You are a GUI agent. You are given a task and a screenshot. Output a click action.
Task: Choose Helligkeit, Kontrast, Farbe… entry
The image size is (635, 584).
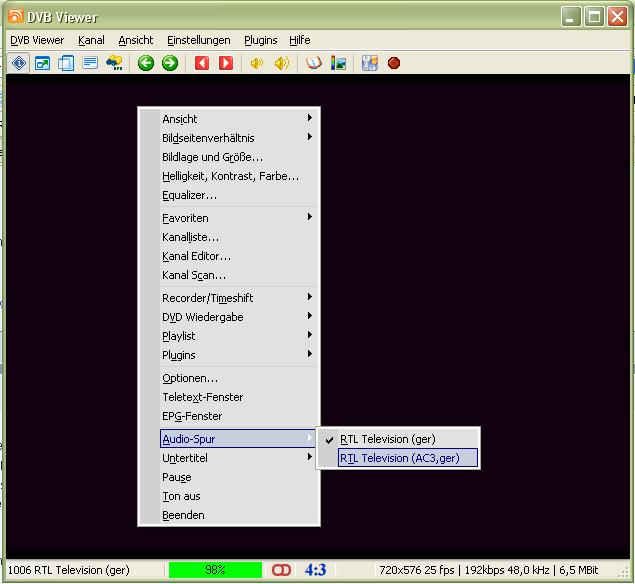pos(238,176)
